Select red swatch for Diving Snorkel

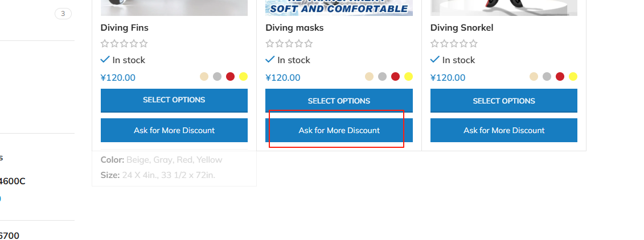click(560, 77)
